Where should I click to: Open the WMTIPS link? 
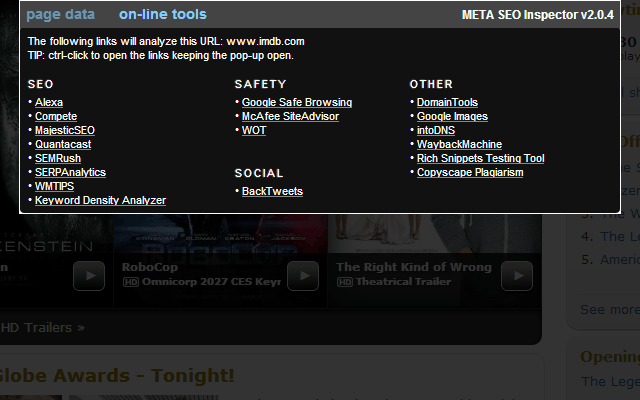click(x=54, y=187)
